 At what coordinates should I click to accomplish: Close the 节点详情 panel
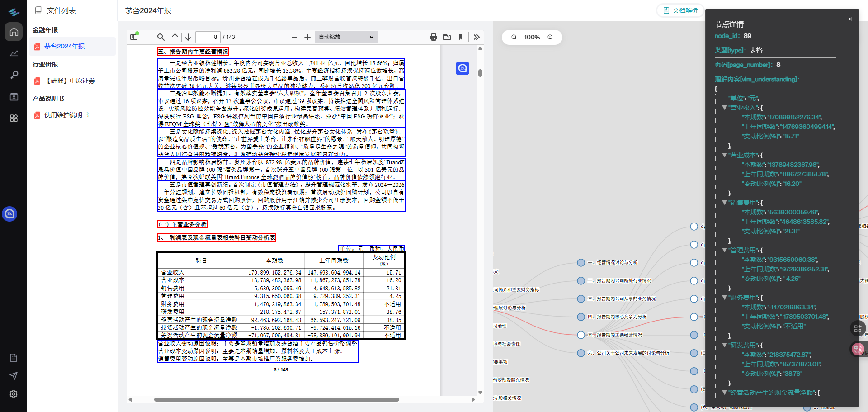pyautogui.click(x=850, y=19)
